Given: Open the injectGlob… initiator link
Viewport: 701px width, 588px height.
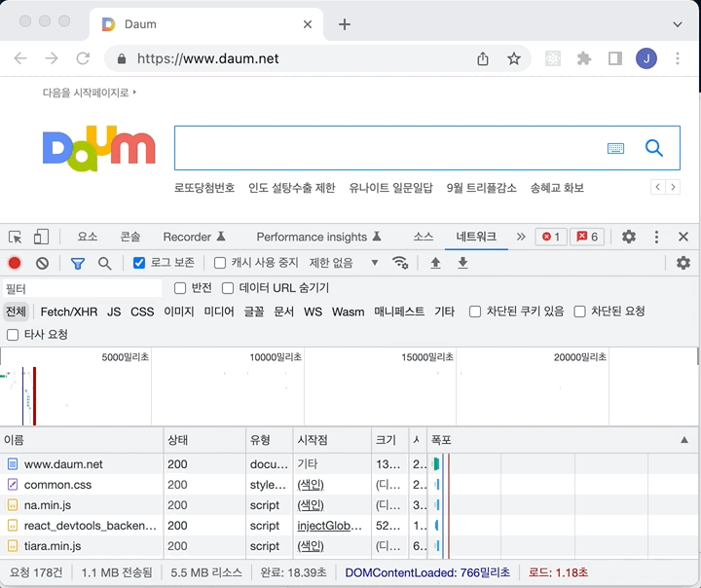Looking at the screenshot, I should pos(329,526).
